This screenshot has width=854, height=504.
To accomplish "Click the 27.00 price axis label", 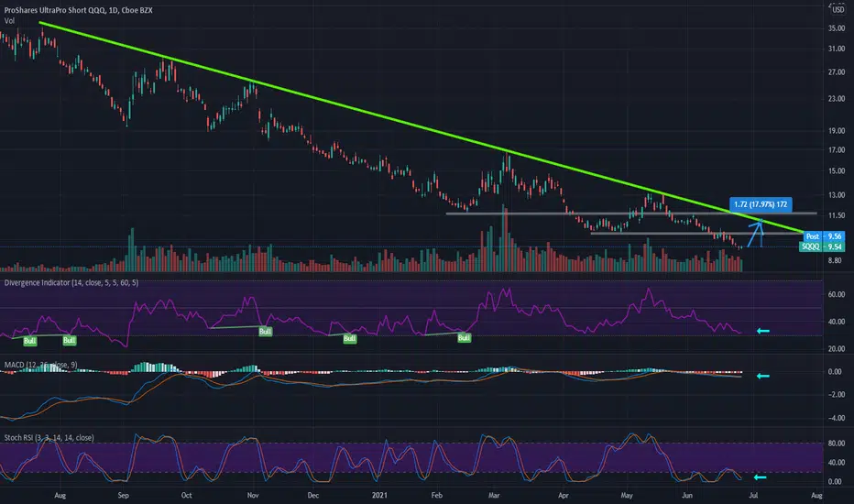I will (836, 72).
